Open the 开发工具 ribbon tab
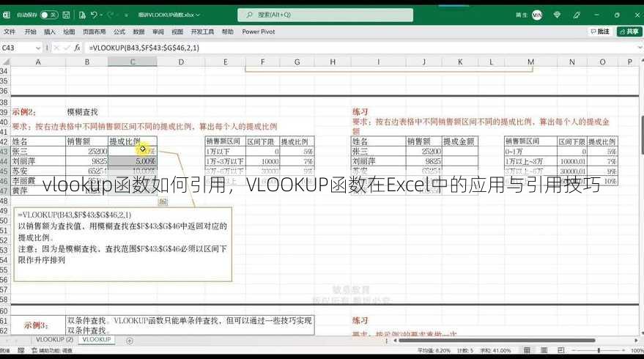 [202, 32]
